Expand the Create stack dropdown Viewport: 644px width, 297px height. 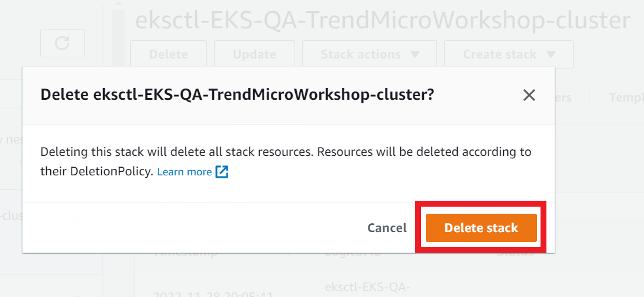click(x=509, y=54)
